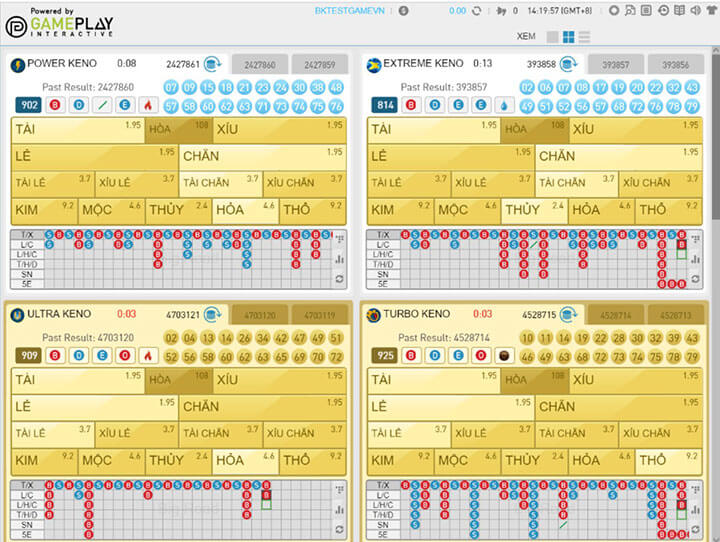Refresh the account balance

point(477,11)
